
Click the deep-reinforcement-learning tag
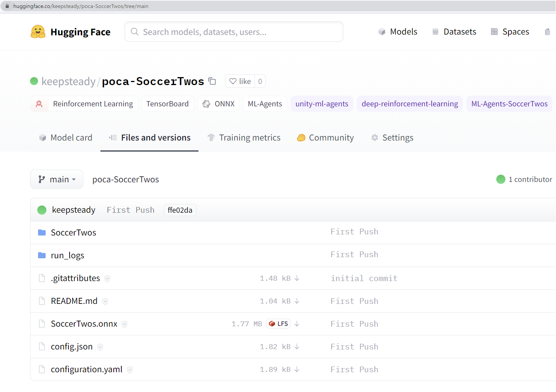[410, 104]
